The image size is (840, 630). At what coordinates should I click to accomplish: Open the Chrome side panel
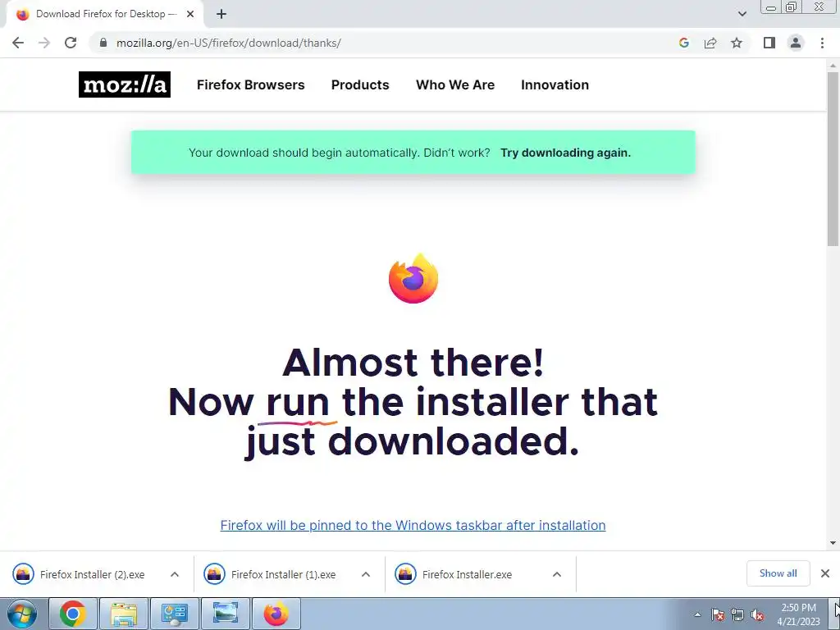769,43
